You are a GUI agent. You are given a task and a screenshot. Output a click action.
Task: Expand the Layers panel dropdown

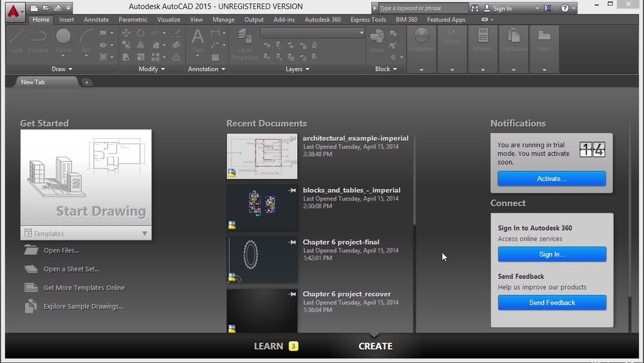click(x=297, y=69)
